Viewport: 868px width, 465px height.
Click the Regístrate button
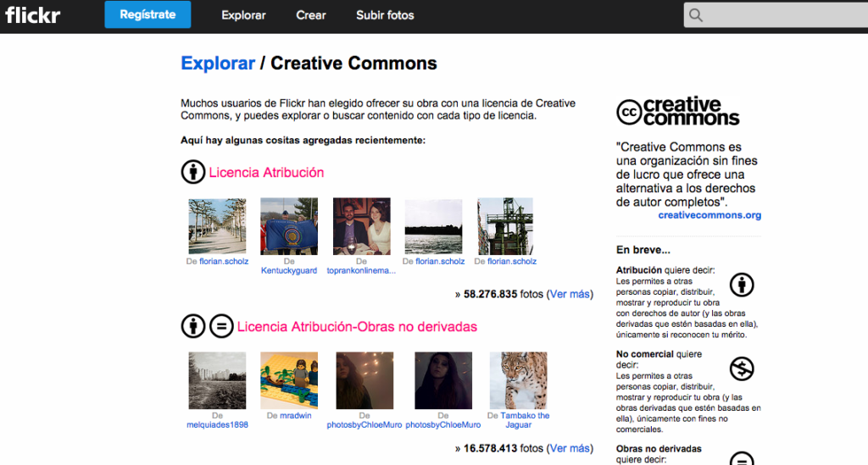[147, 14]
